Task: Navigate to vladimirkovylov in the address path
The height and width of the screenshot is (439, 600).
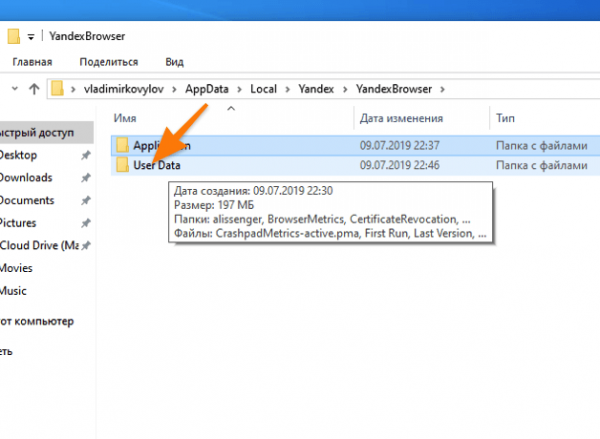Action: (x=124, y=89)
